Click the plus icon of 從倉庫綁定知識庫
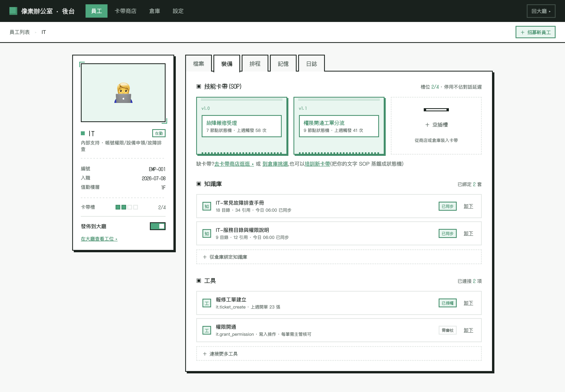Screen dimensions: 565x392 pyautogui.click(x=205, y=257)
